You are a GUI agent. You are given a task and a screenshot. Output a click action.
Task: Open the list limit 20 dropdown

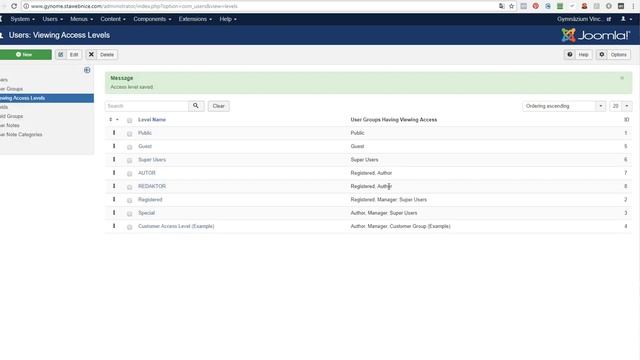click(x=621, y=106)
